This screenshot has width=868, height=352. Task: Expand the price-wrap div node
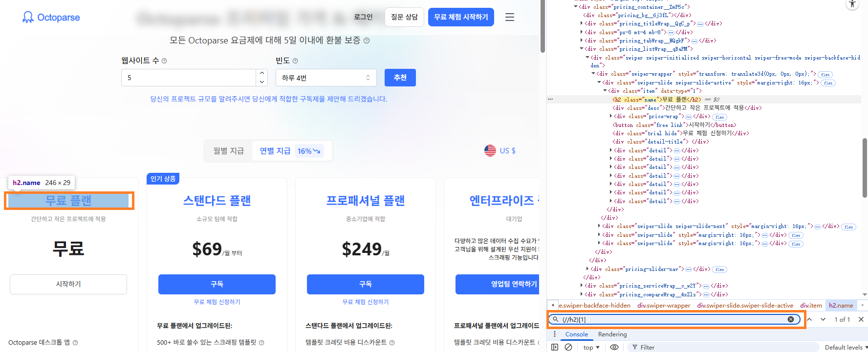click(611, 116)
